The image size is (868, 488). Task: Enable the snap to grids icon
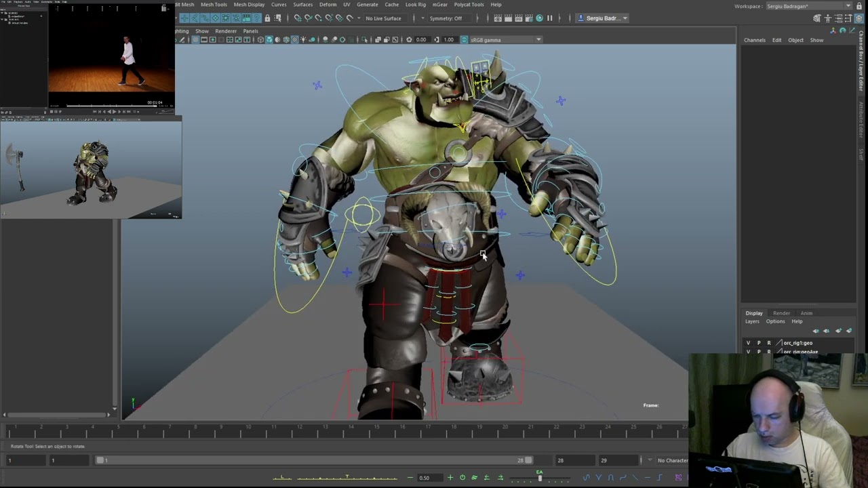coord(298,18)
